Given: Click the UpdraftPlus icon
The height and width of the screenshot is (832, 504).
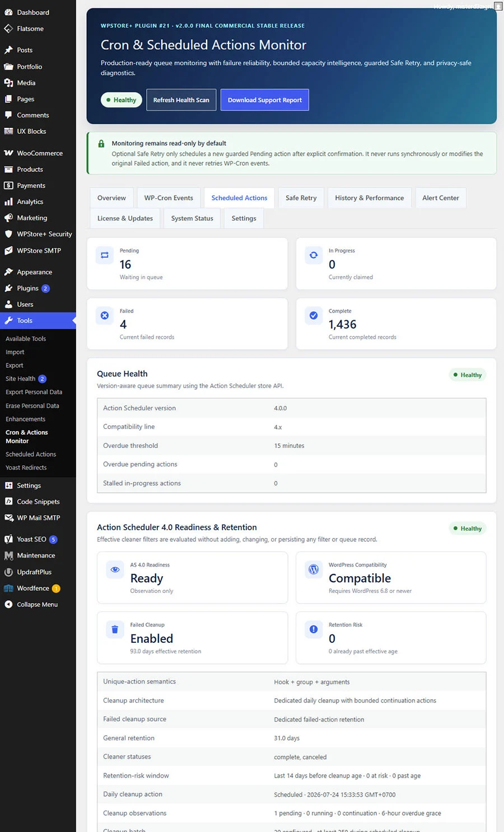Looking at the screenshot, I should point(8,572).
